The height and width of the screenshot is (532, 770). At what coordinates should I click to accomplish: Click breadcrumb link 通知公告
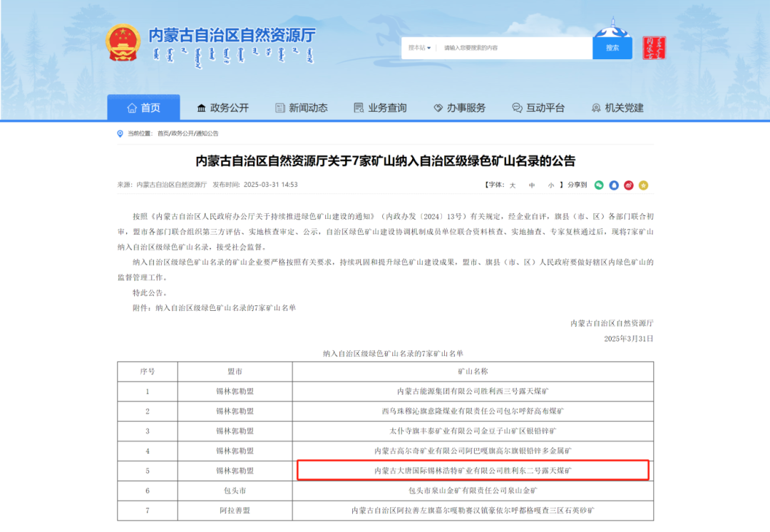207,133
